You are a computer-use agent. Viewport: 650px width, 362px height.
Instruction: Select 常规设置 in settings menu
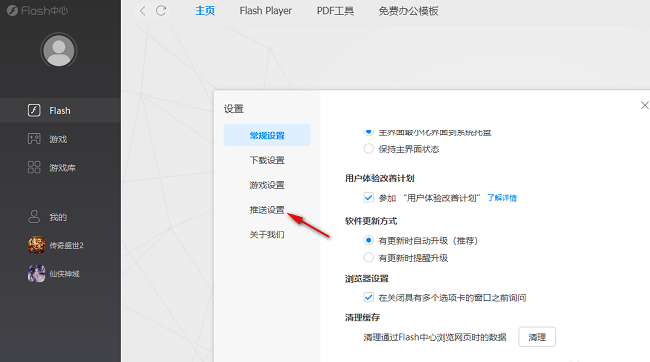click(267, 135)
